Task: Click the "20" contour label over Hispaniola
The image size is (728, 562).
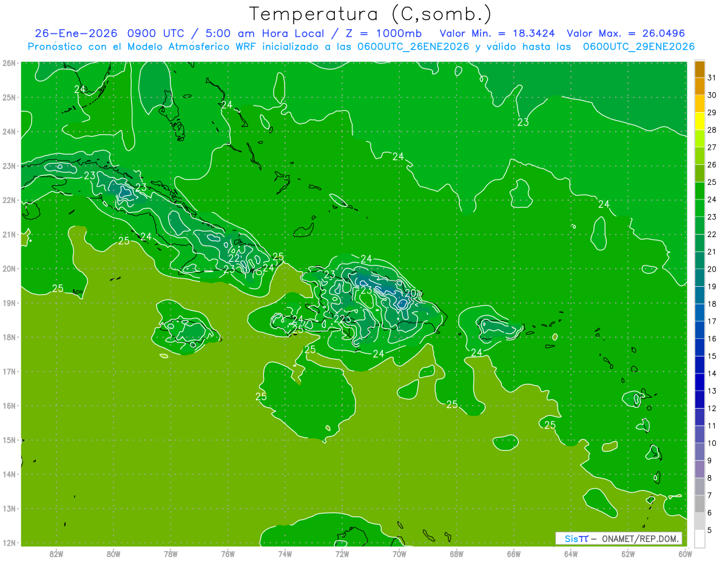Action: (411, 293)
